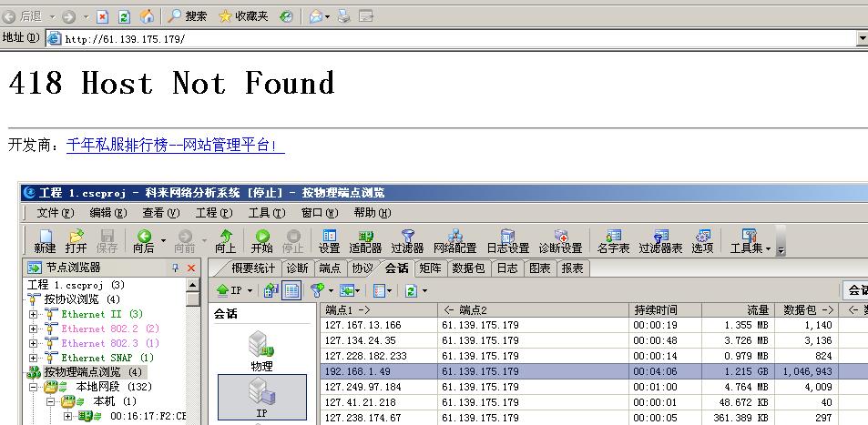Click 新建 new project icon

pyautogui.click(x=45, y=242)
